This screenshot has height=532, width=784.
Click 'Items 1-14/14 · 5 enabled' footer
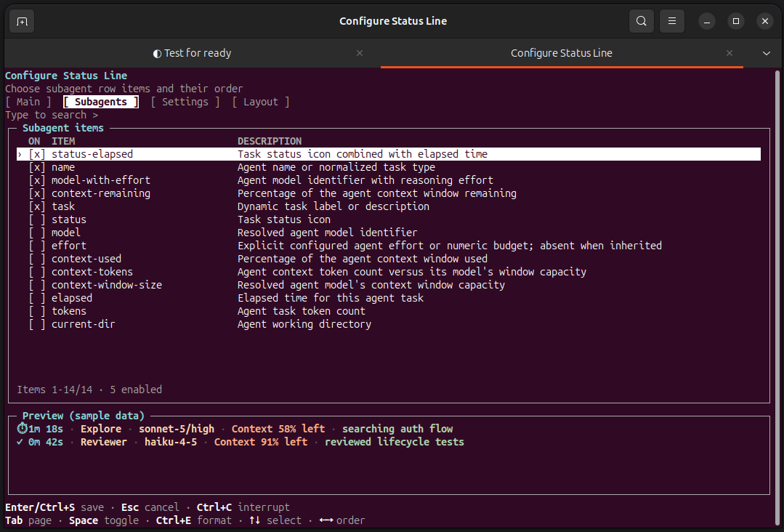[x=89, y=390]
